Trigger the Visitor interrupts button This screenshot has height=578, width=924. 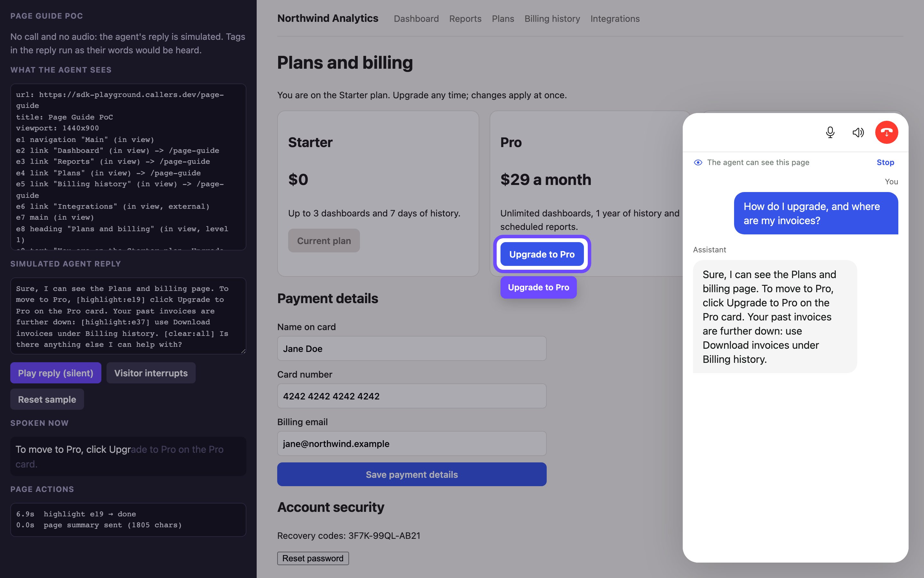click(151, 373)
